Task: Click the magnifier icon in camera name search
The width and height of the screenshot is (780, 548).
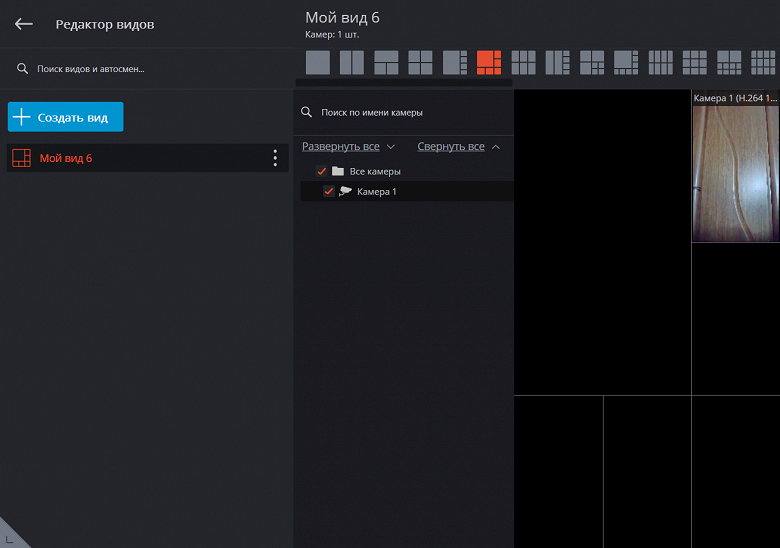Action: click(x=306, y=112)
